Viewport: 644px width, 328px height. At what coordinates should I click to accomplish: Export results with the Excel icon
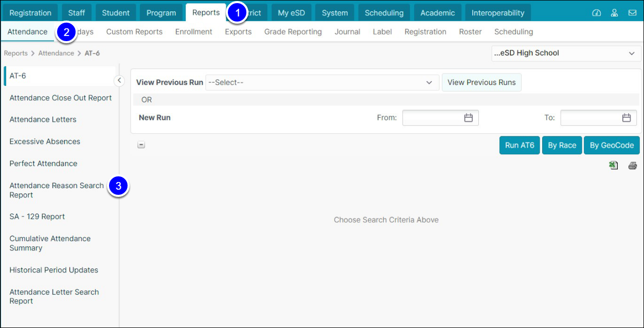(613, 166)
